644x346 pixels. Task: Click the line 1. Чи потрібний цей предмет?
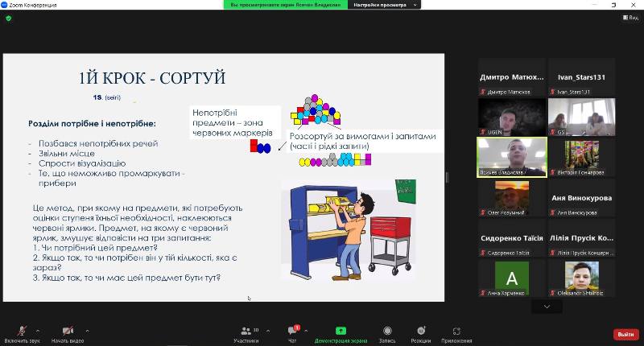coord(95,248)
